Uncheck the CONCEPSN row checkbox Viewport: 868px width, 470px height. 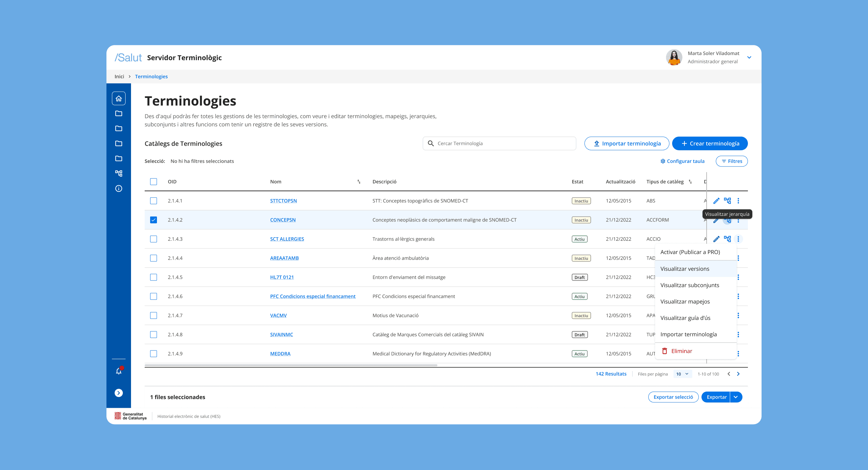(x=154, y=220)
